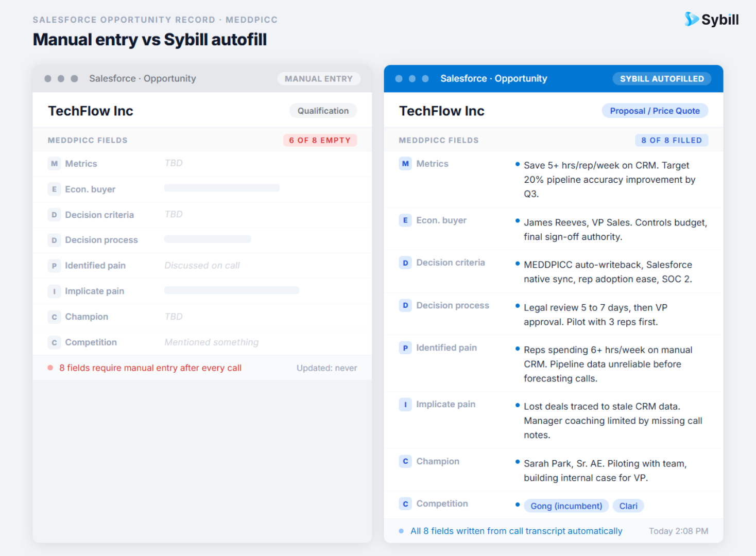Click 'Updated: never' status text
This screenshot has width=756, height=556.
point(327,368)
